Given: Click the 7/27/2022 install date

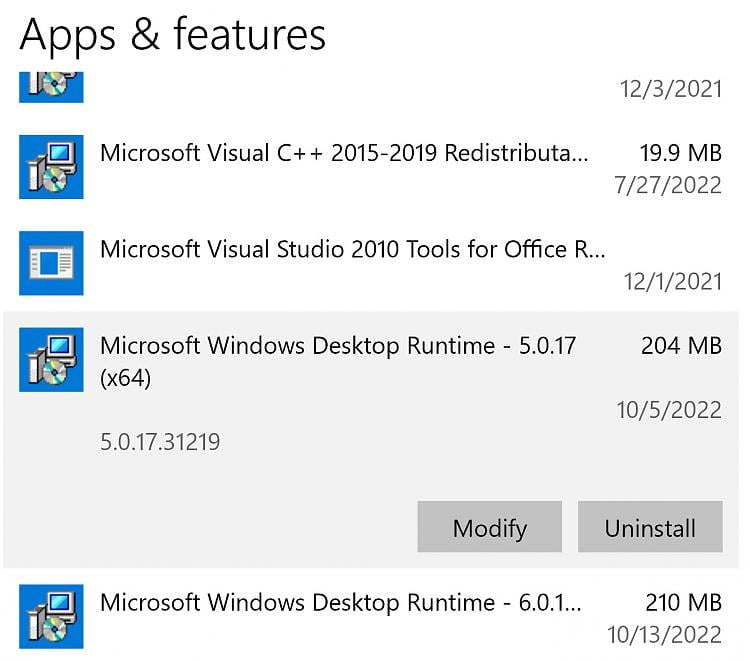Looking at the screenshot, I should tap(668, 185).
